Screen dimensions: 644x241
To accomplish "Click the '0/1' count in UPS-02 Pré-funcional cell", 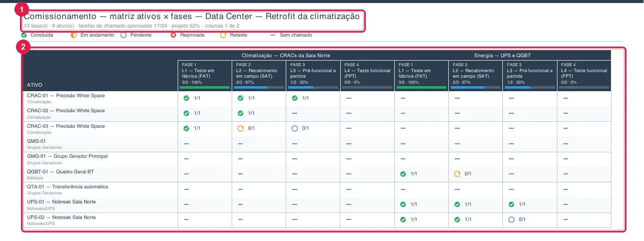I will click(522, 219).
